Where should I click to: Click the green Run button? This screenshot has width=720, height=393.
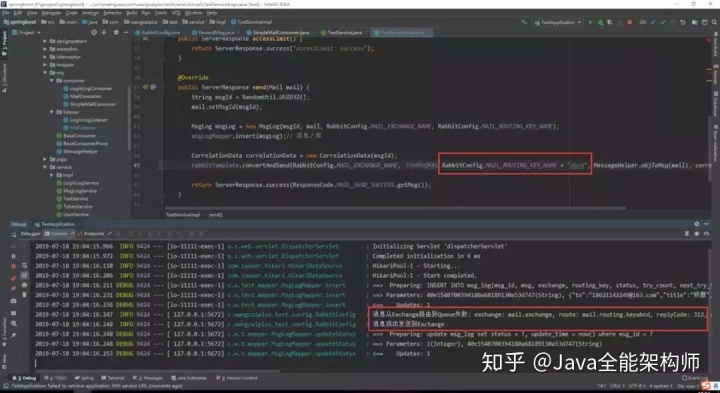point(591,22)
